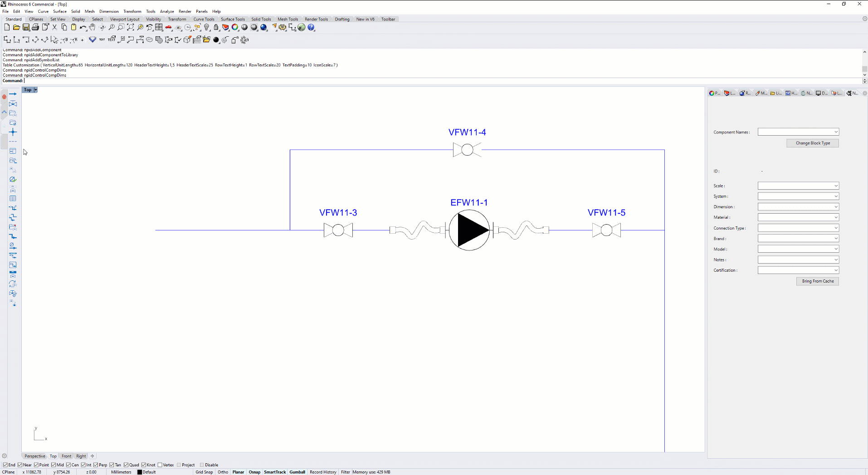868x475 pixels.
Task: Toggle the Mid osnap checkbox
Action: [54, 465]
